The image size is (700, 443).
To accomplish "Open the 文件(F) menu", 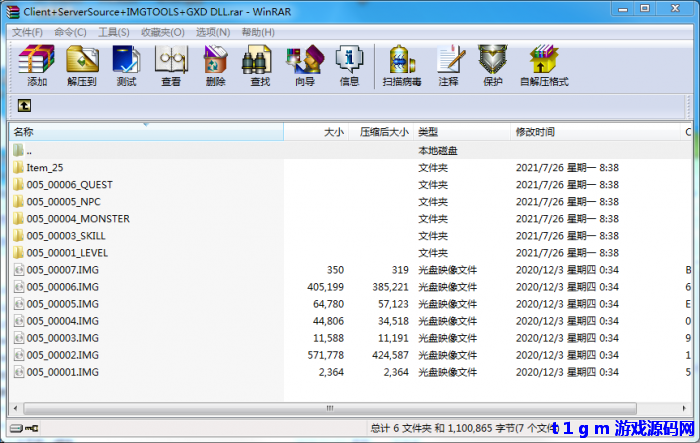I will [27, 32].
